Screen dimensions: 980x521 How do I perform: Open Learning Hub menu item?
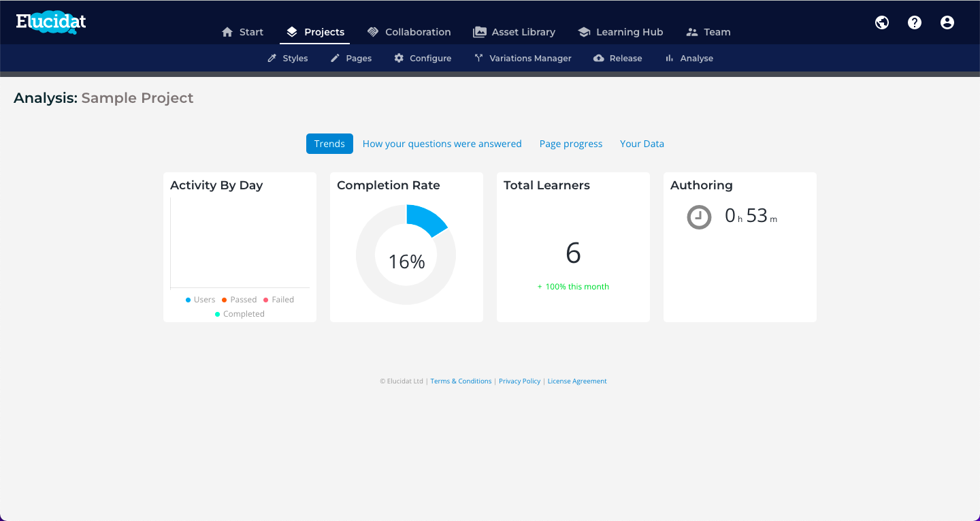click(x=621, y=32)
